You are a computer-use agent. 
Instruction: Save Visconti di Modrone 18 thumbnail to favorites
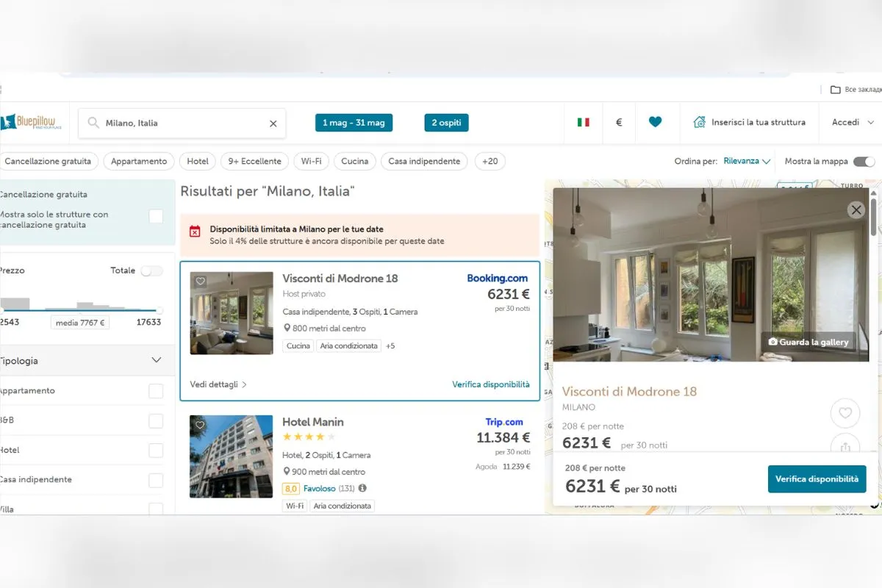click(201, 282)
